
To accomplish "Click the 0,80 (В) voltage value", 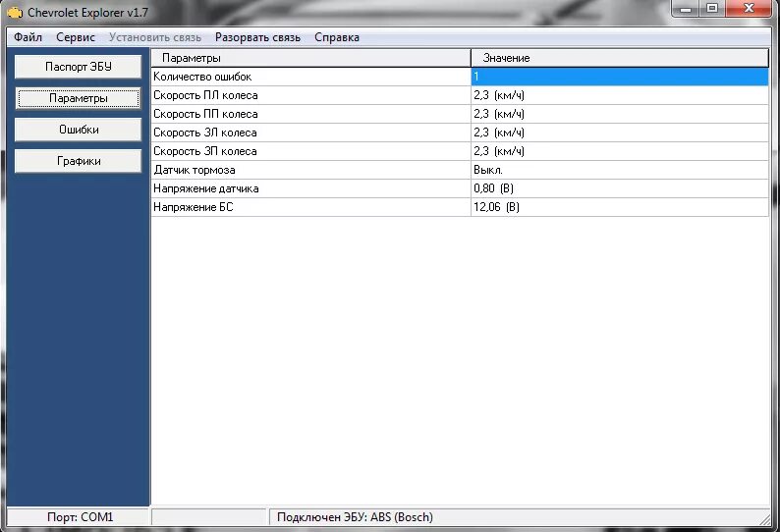I will pos(493,188).
